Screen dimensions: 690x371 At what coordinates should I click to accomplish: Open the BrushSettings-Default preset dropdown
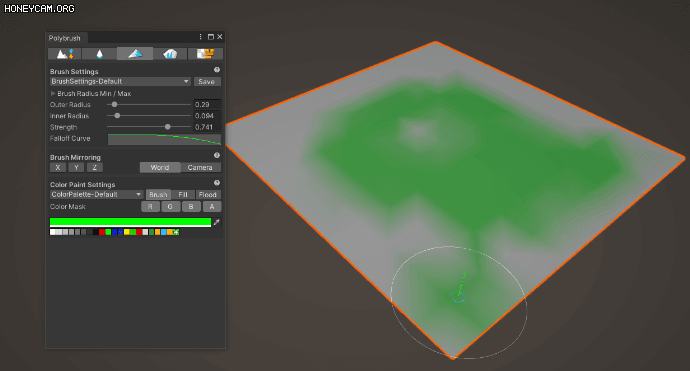tap(120, 81)
